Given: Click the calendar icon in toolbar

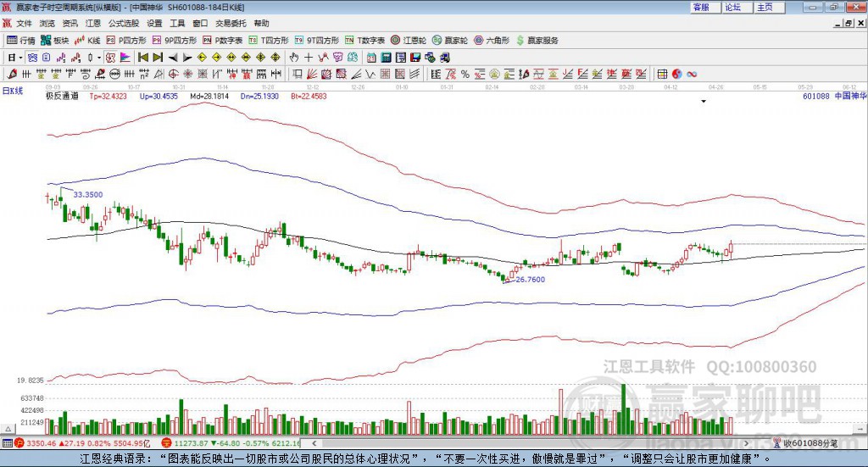Looking at the screenshot, I should click(x=371, y=58).
